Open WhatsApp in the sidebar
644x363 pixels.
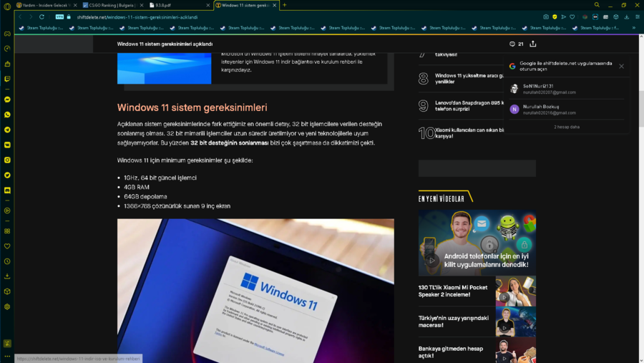(7, 115)
